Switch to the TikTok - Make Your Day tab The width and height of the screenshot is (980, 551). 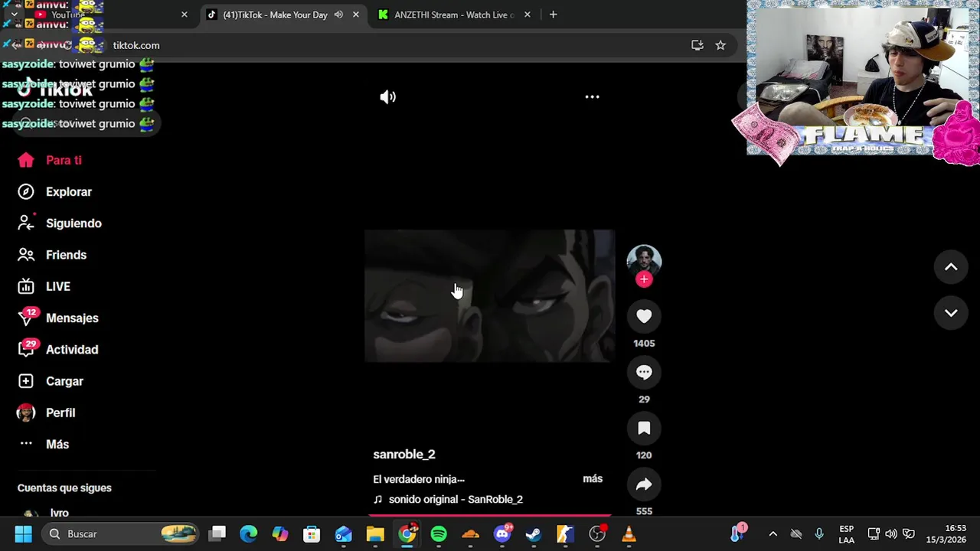point(275,15)
